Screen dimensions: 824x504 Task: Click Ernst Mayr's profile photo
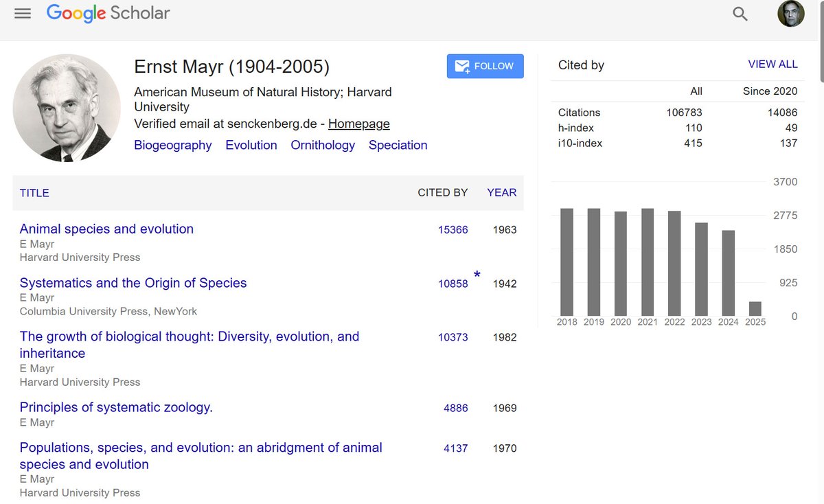67,108
